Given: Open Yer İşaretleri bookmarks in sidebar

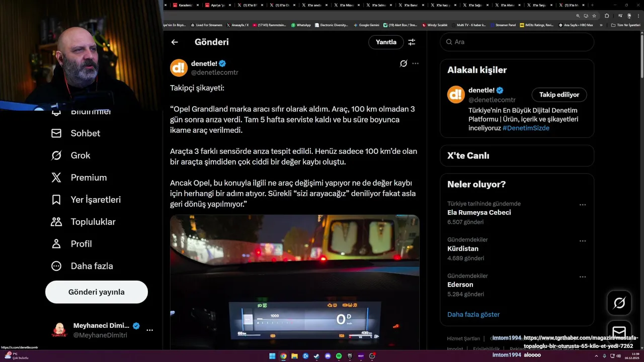Looking at the screenshot, I should (86, 200).
